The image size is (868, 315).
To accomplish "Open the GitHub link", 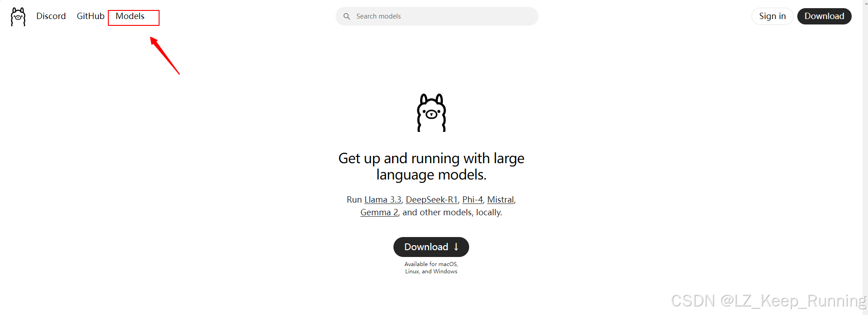I will click(91, 16).
